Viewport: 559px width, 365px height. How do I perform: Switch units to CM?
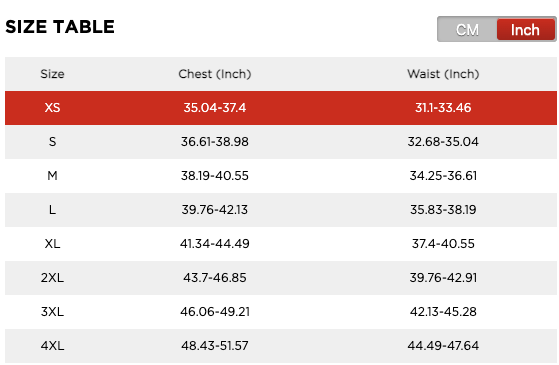467,30
